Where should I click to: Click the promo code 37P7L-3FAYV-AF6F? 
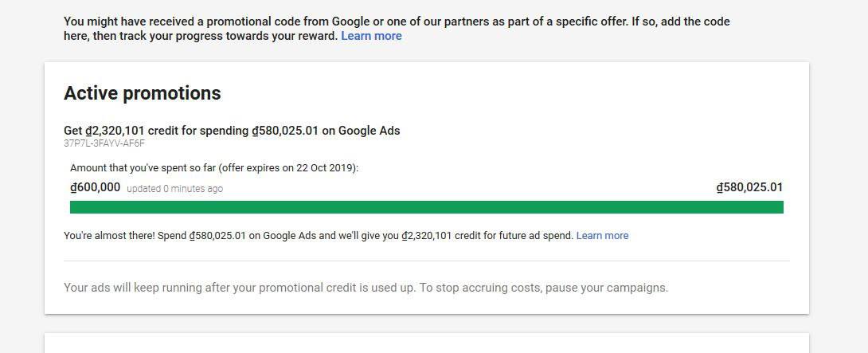(104, 143)
